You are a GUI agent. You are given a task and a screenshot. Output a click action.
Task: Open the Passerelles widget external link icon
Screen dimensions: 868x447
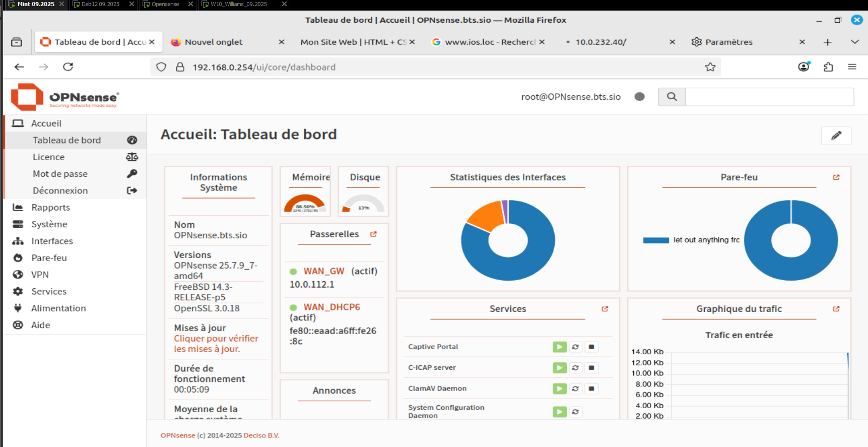pos(373,234)
